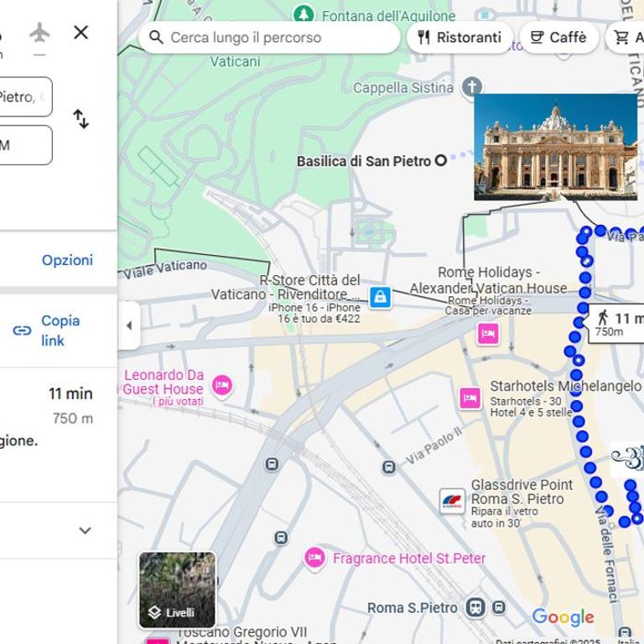Click Fragrance Hotel St.Peter marker

[314, 558]
